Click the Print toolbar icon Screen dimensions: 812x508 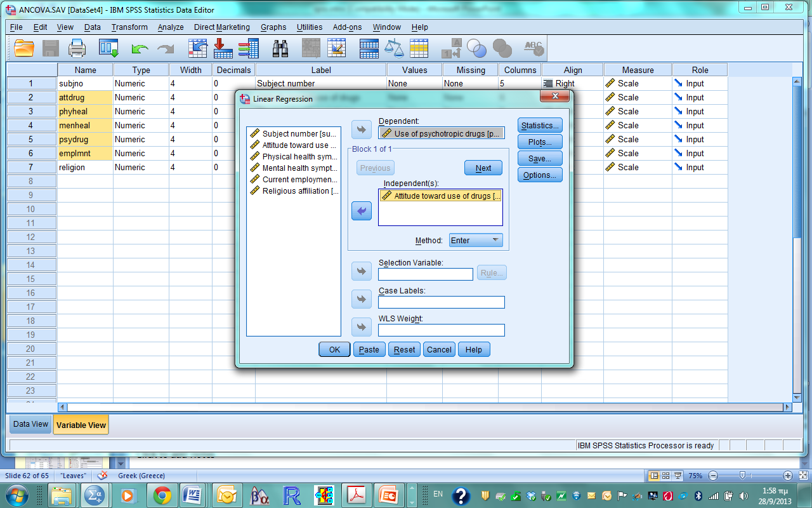77,48
